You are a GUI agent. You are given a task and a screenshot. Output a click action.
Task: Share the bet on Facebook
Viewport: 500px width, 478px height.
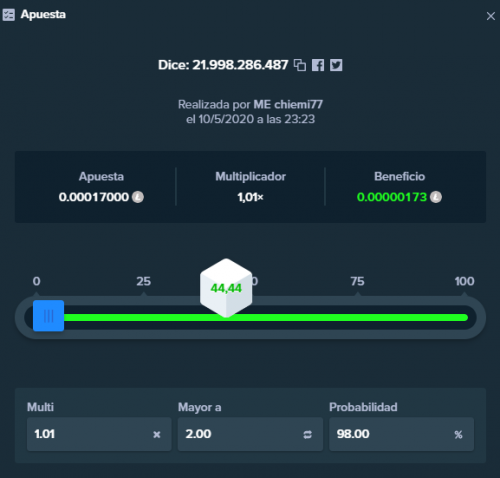pos(318,65)
